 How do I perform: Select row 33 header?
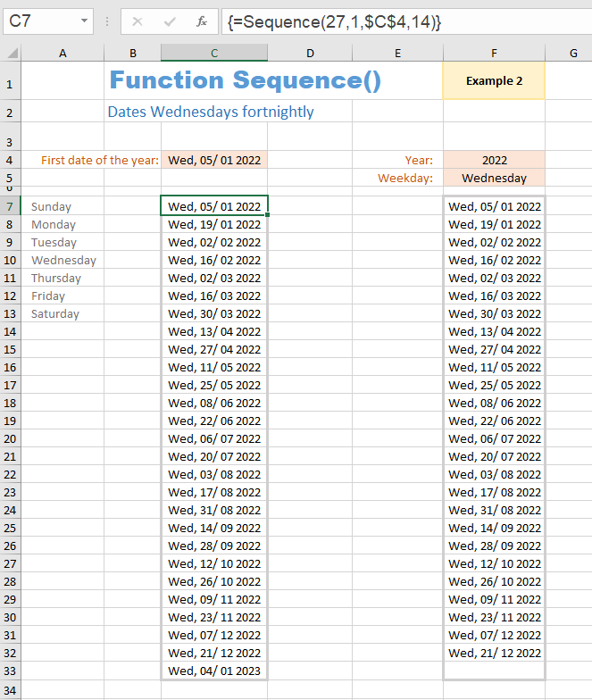10,671
